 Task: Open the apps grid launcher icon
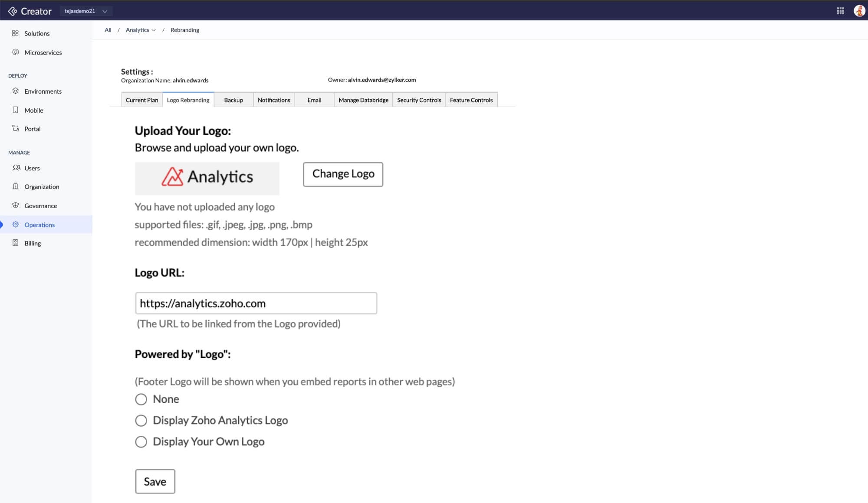point(840,11)
